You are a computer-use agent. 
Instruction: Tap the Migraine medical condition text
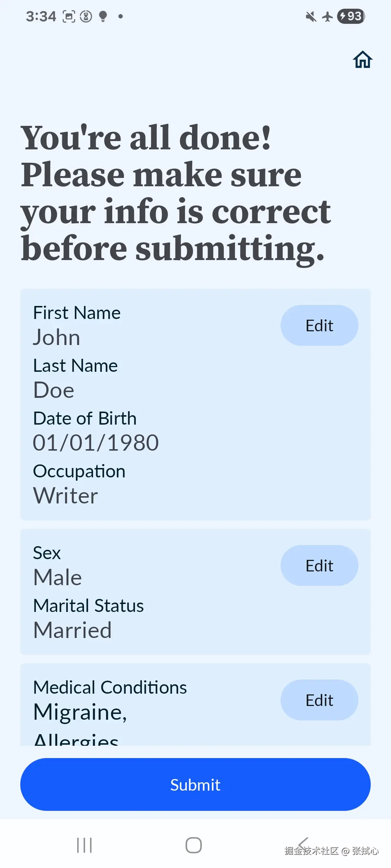click(x=80, y=712)
